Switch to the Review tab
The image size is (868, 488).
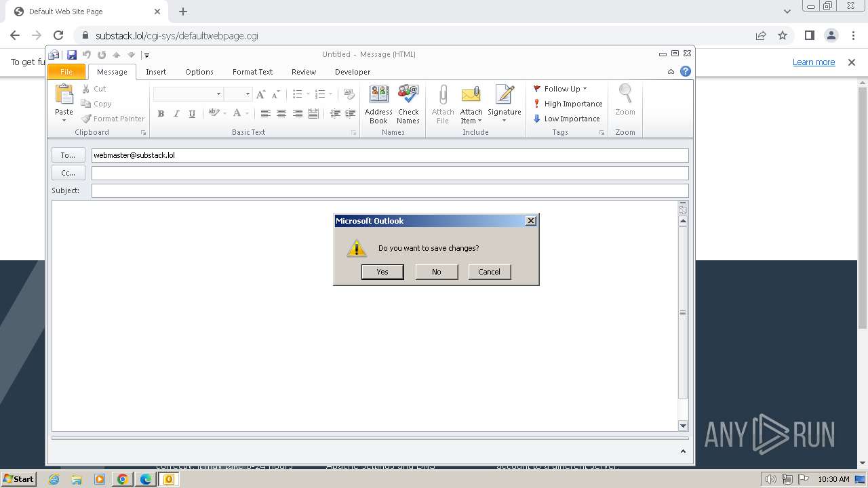pyautogui.click(x=304, y=72)
